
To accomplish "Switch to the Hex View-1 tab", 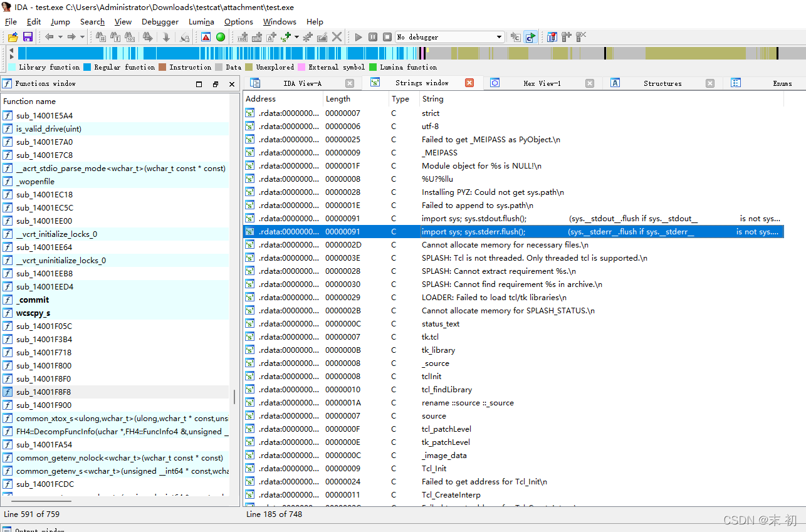I will click(x=542, y=83).
